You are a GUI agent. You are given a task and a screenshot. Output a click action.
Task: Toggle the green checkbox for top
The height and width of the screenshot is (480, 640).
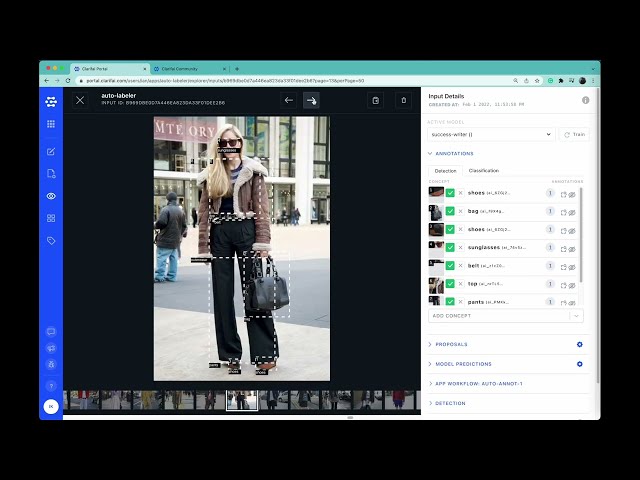point(450,284)
